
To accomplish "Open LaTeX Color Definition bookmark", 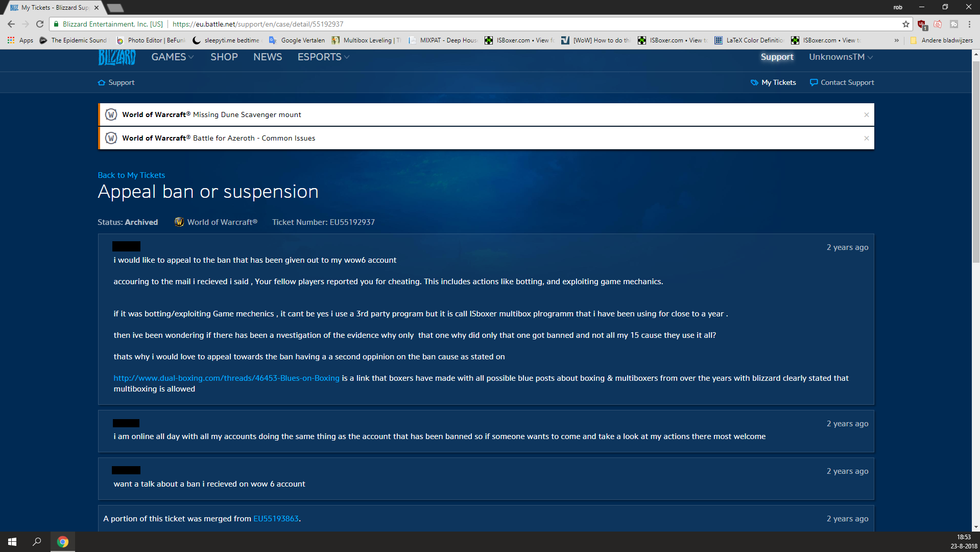I will pos(749,40).
